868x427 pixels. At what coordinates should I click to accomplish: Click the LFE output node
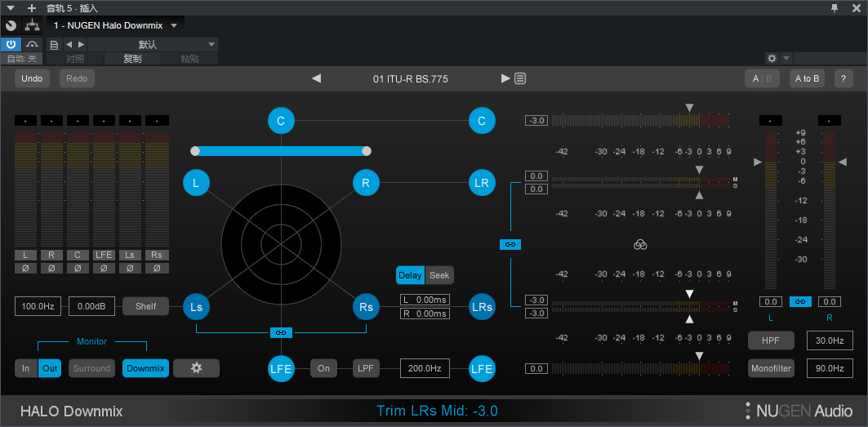pyautogui.click(x=482, y=368)
